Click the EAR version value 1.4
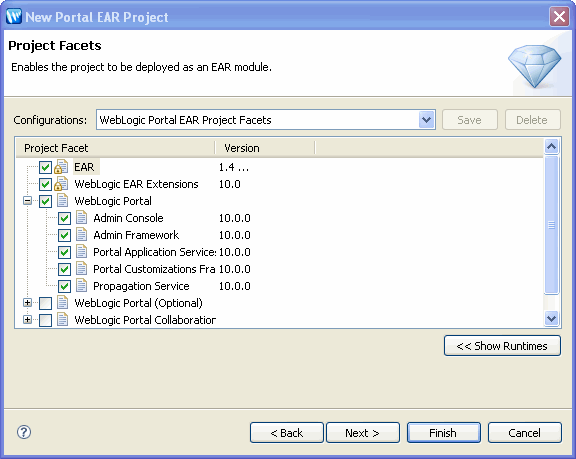 point(234,167)
